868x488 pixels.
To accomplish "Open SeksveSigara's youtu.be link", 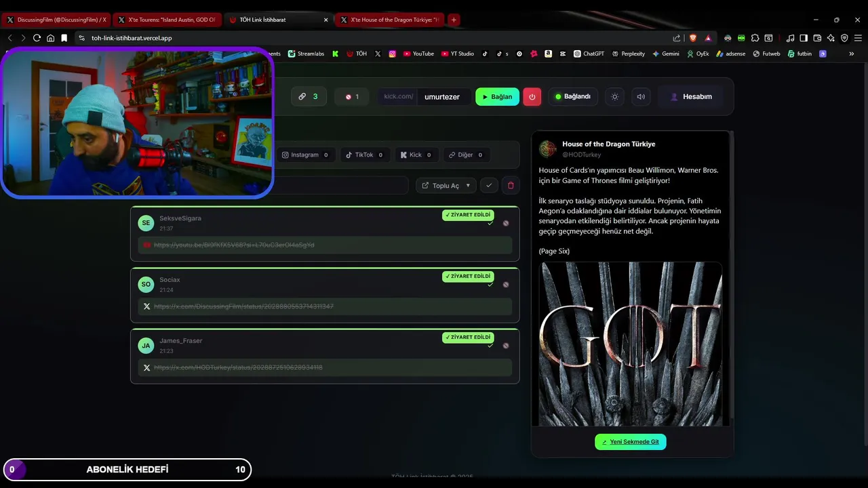I will [x=234, y=245].
